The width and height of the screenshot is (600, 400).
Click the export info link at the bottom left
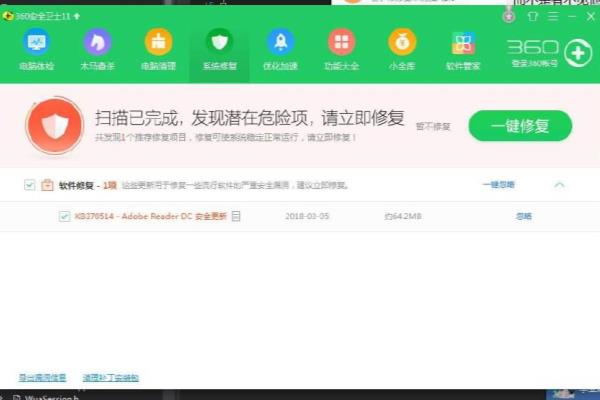coord(42,378)
